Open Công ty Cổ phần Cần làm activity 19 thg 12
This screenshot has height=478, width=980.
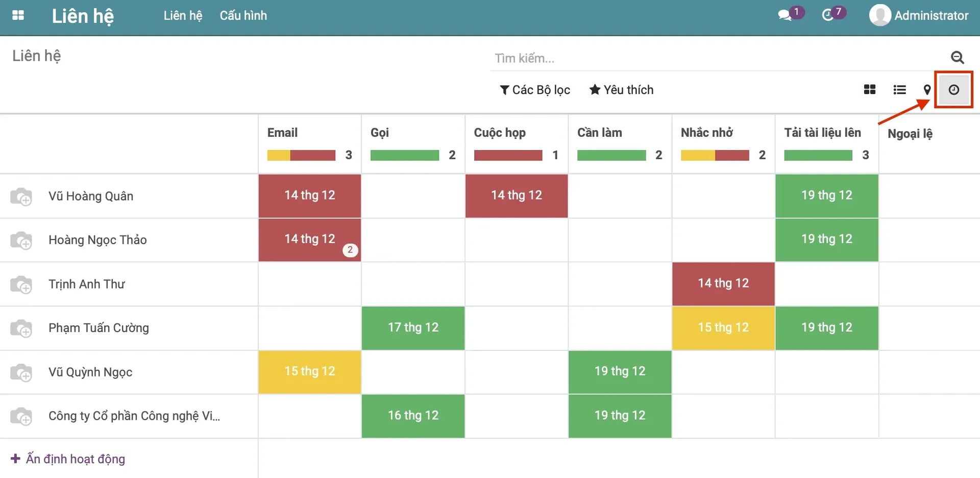click(620, 416)
